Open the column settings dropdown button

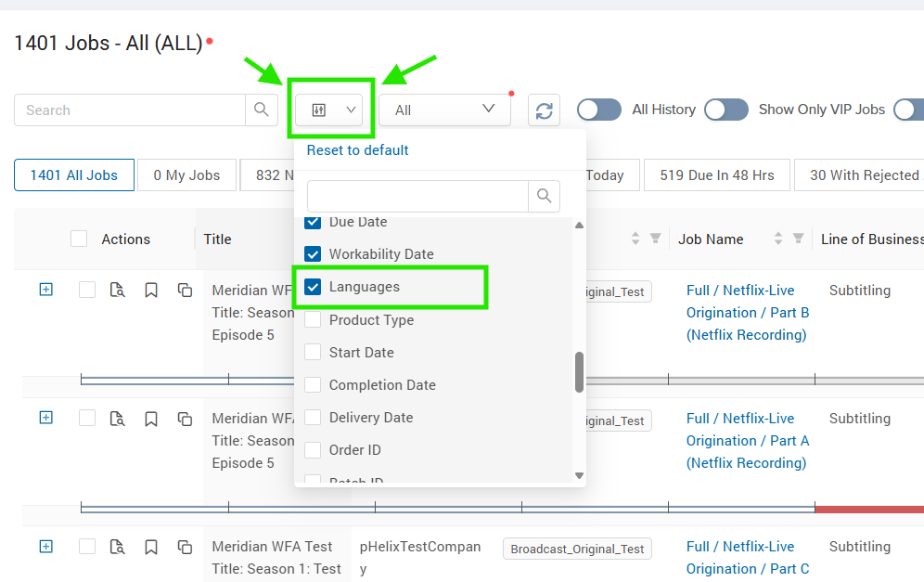pyautogui.click(x=330, y=110)
